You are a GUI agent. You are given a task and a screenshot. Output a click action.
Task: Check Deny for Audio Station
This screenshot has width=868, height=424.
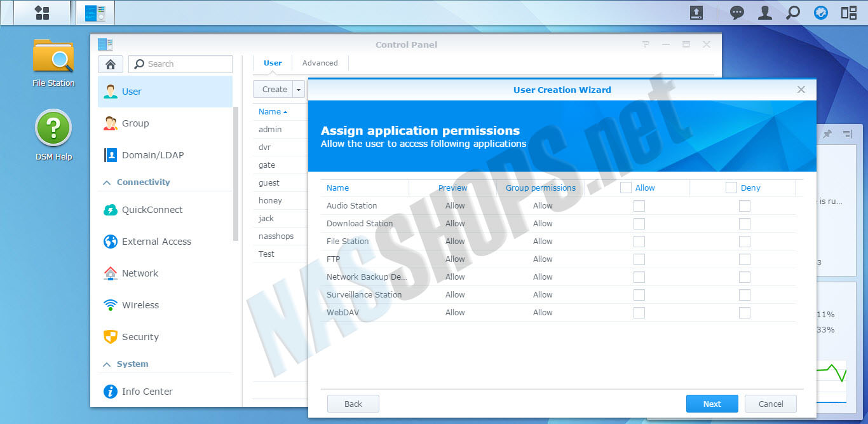(745, 206)
